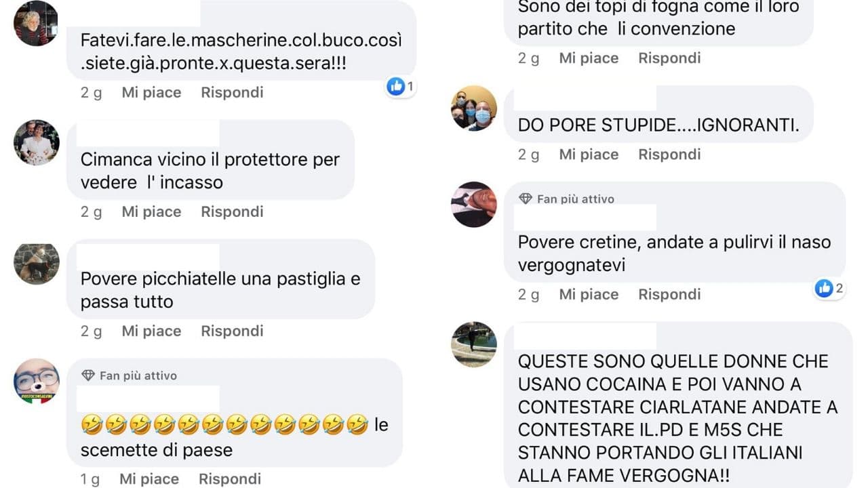Reply to the Povere cretine comment

click(x=669, y=294)
